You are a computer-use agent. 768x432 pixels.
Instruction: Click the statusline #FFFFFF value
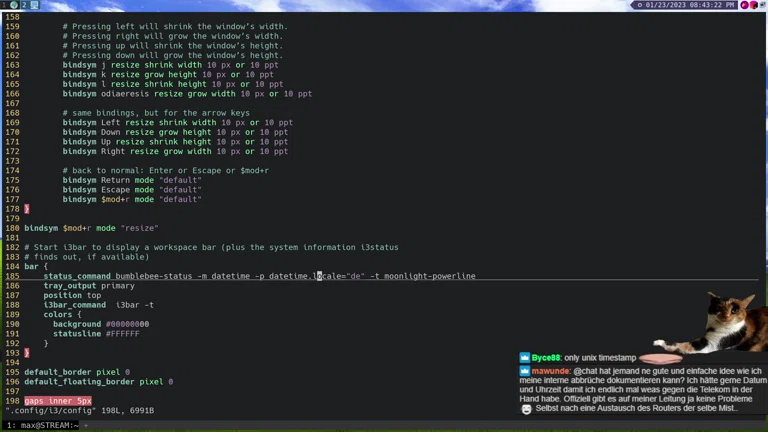coord(122,334)
